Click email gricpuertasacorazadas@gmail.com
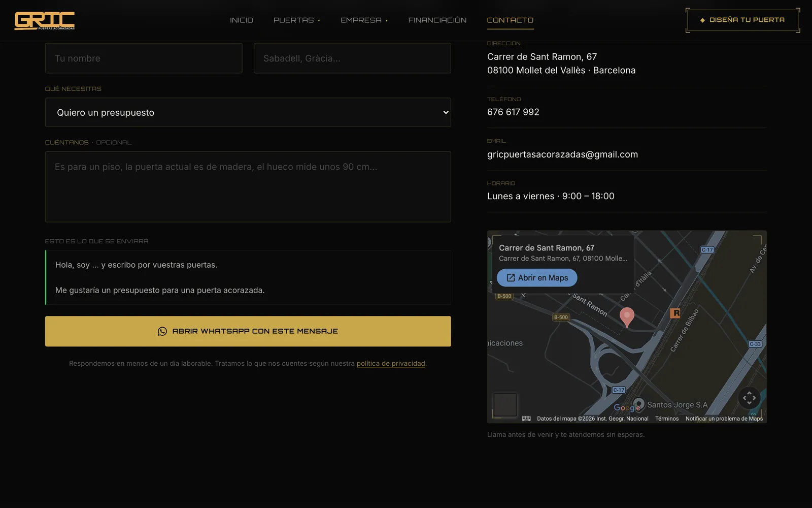This screenshot has width=812, height=508. 562,154
